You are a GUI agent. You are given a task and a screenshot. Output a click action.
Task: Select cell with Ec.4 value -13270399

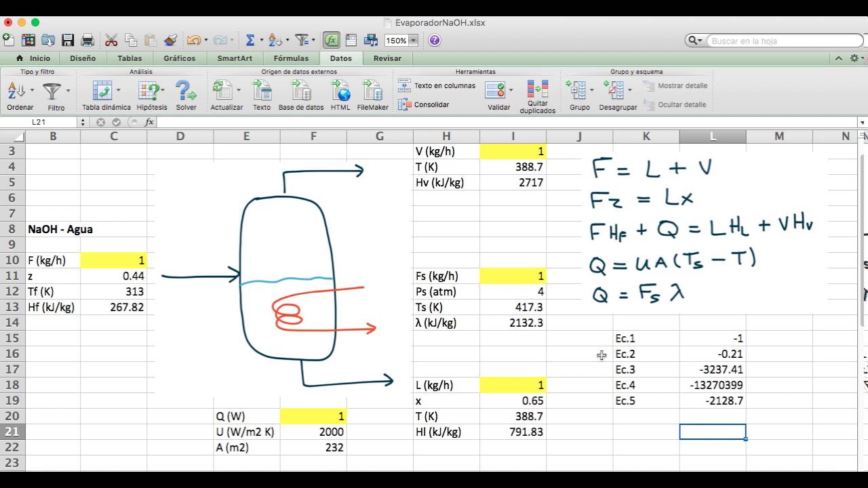click(x=713, y=385)
